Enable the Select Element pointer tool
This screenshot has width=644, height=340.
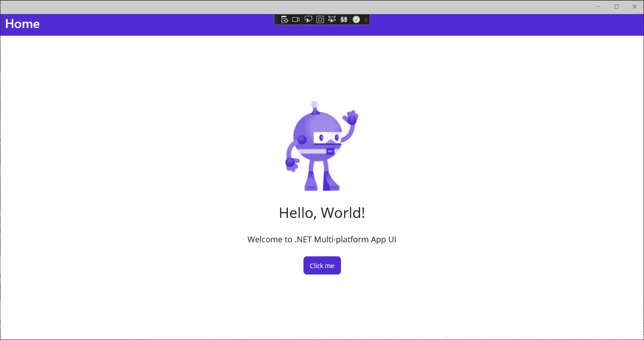tap(308, 19)
